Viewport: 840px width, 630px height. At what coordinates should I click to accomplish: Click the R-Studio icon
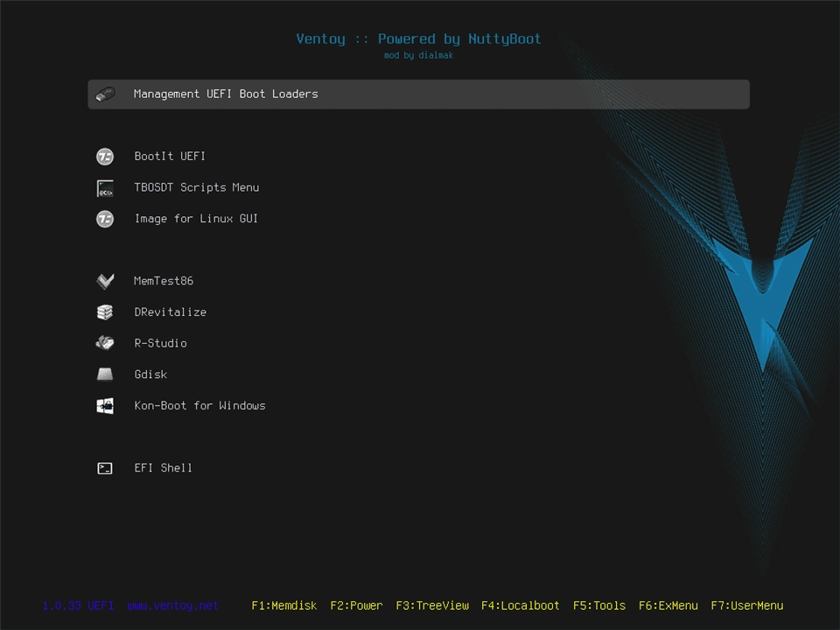point(105,343)
